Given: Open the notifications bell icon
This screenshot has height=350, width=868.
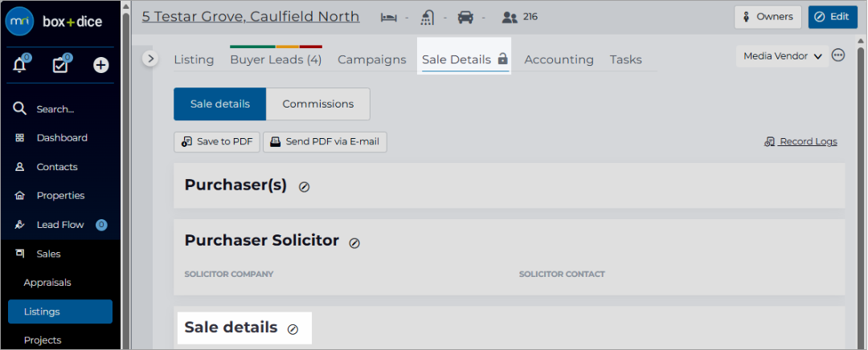Looking at the screenshot, I should pos(20,65).
